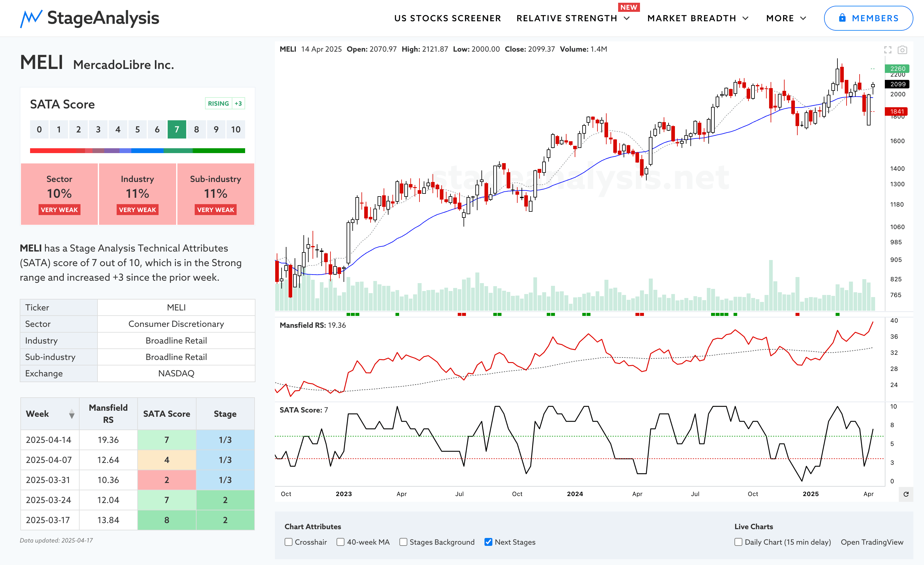This screenshot has width=924, height=565.
Task: Open fullscreen chart mode icon
Action: pyautogui.click(x=888, y=50)
